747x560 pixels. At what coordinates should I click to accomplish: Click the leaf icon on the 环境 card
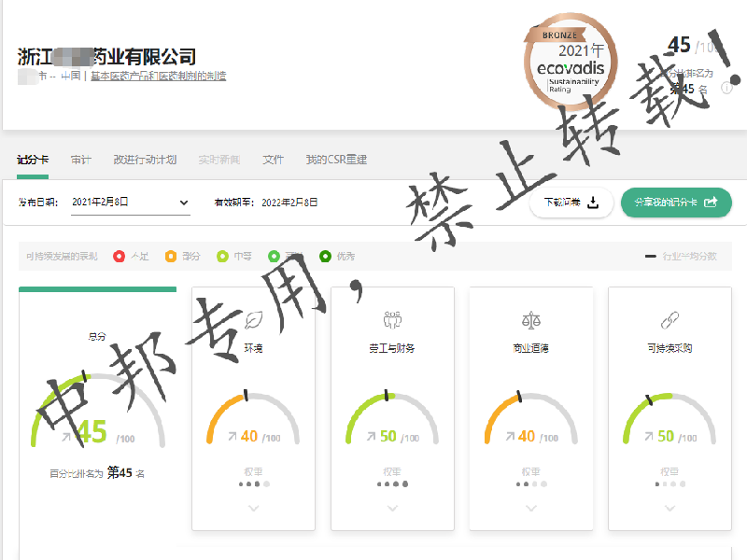click(253, 320)
